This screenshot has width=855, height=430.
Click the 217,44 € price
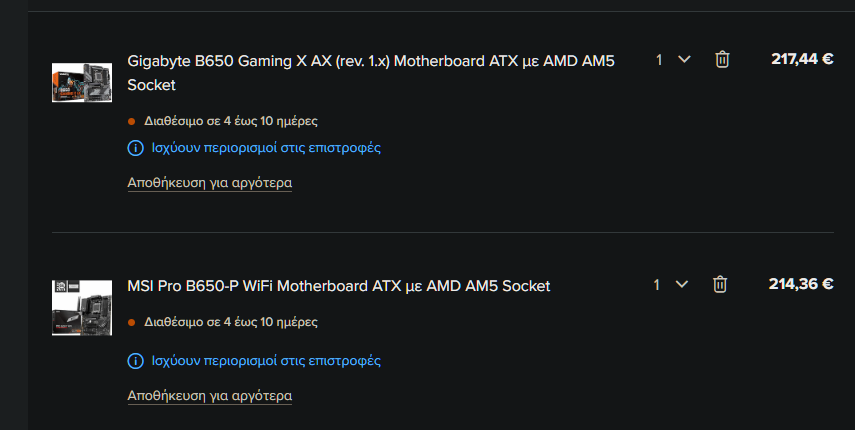(x=802, y=59)
